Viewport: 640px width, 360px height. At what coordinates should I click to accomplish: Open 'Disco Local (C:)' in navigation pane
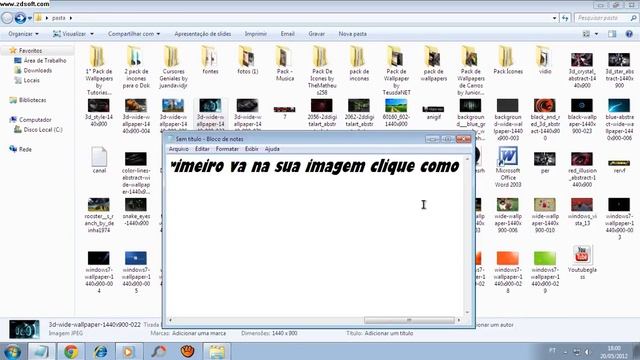pos(43,130)
